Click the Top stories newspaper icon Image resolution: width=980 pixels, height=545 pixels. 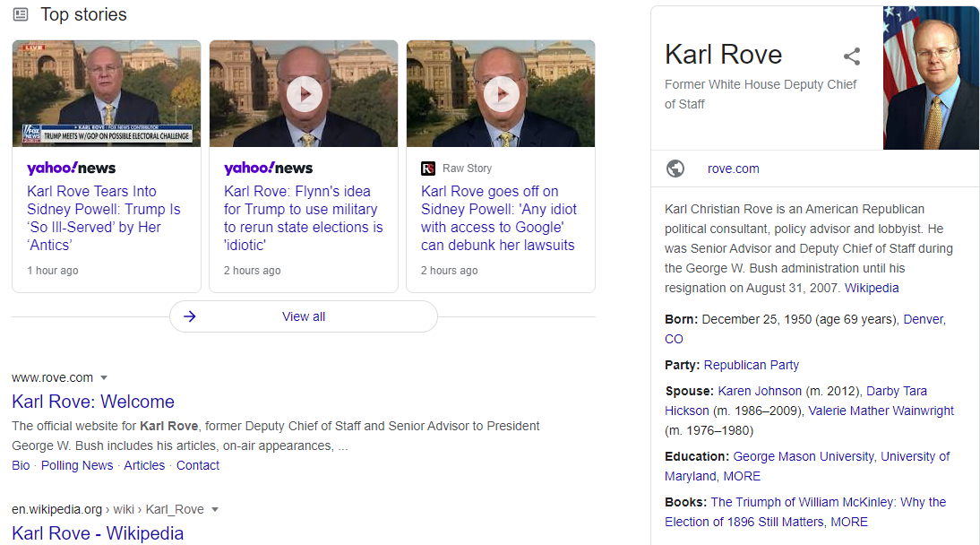(x=21, y=13)
